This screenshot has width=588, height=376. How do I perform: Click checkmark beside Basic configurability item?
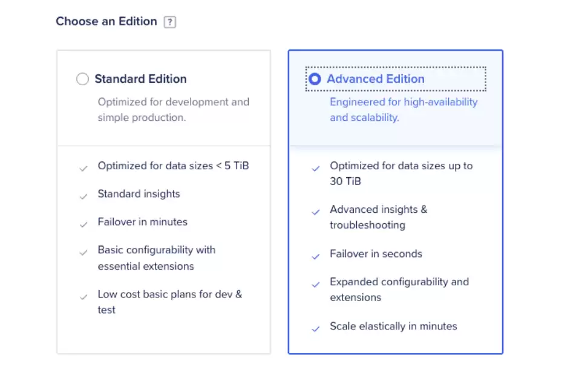(x=83, y=253)
